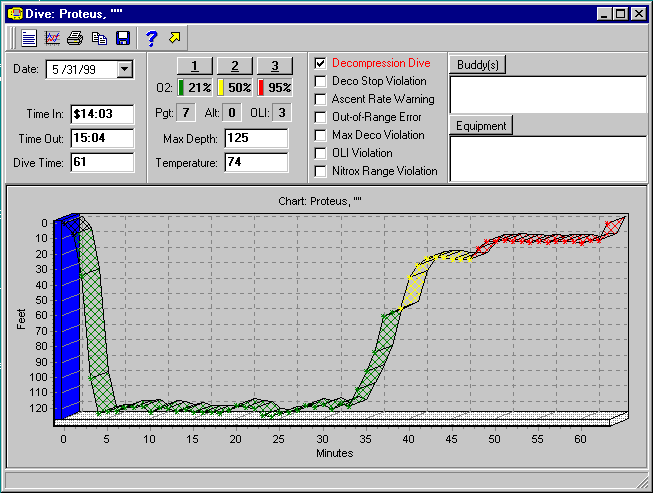Image resolution: width=653 pixels, height=493 pixels.
Task: Click the copy icon in toolbar
Action: pyautogui.click(x=99, y=38)
